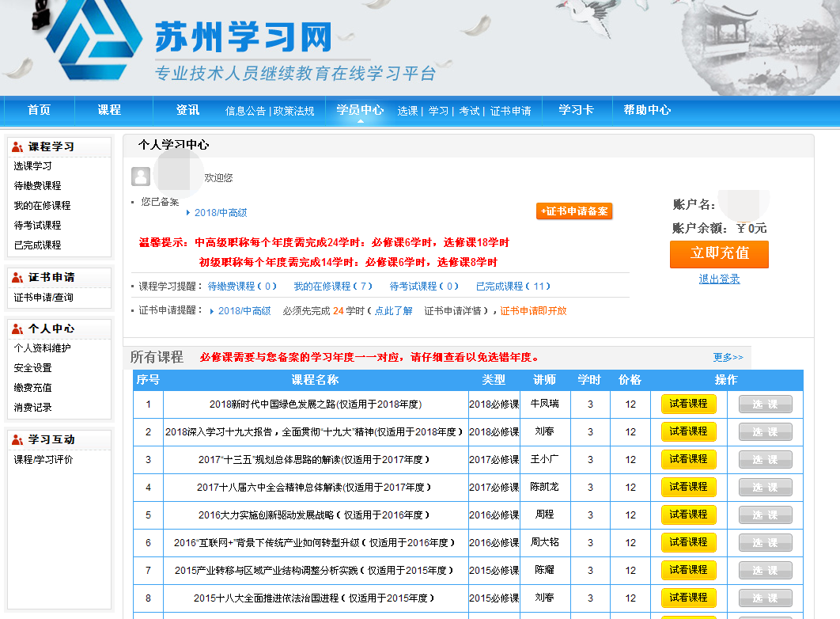Click 选课 for the 2015产业转移 course
The height and width of the screenshot is (619, 840).
(765, 570)
